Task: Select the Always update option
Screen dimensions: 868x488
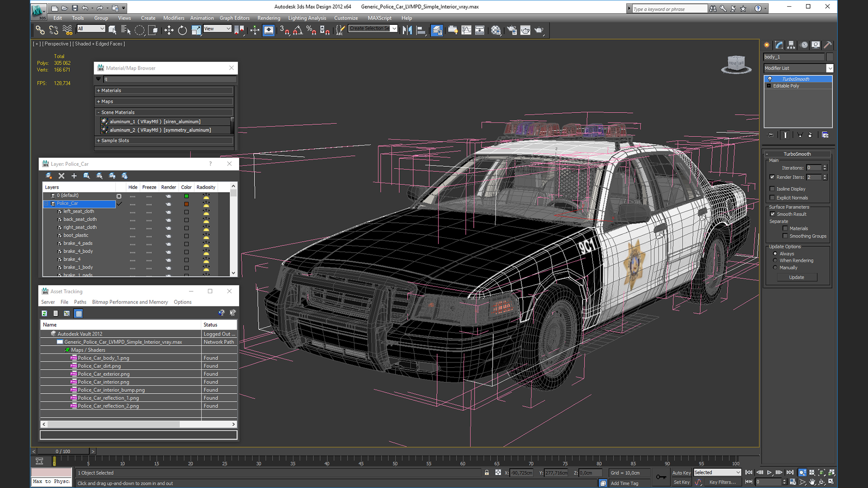Action: [775, 253]
